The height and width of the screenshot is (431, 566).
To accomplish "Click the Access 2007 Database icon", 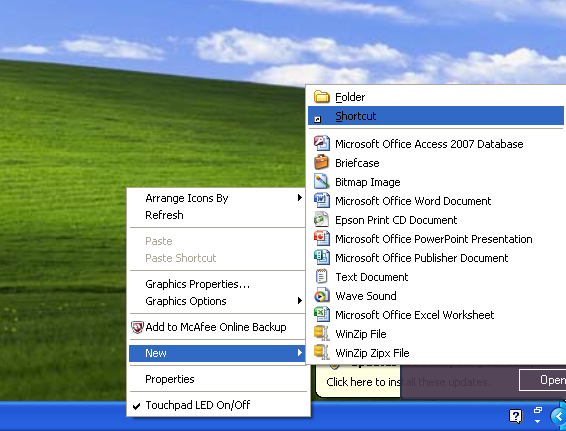I will [x=321, y=143].
